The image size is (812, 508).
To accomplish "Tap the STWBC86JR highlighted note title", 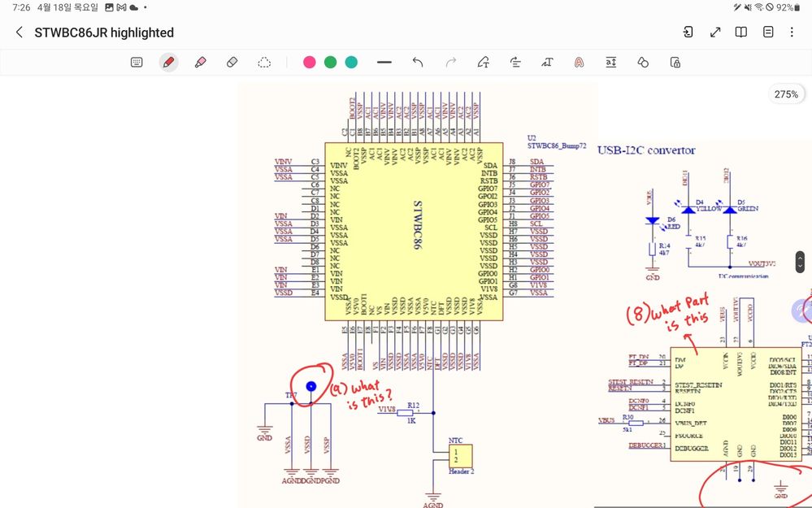I will click(x=104, y=33).
